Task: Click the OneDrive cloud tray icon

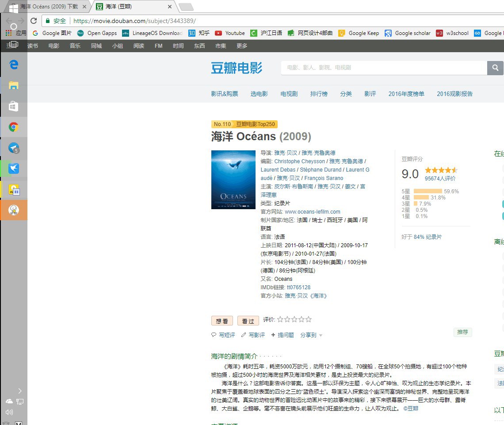Action: click(9, 401)
